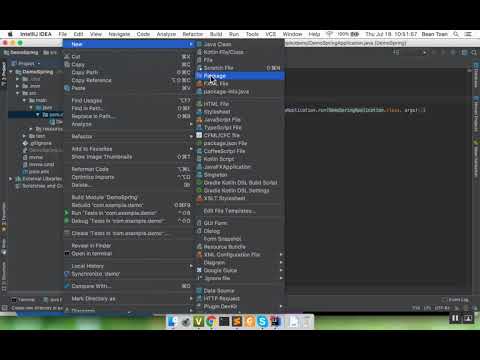The image size is (480, 360).
Task: Click the HTTP Request icon
Action: tap(199, 298)
